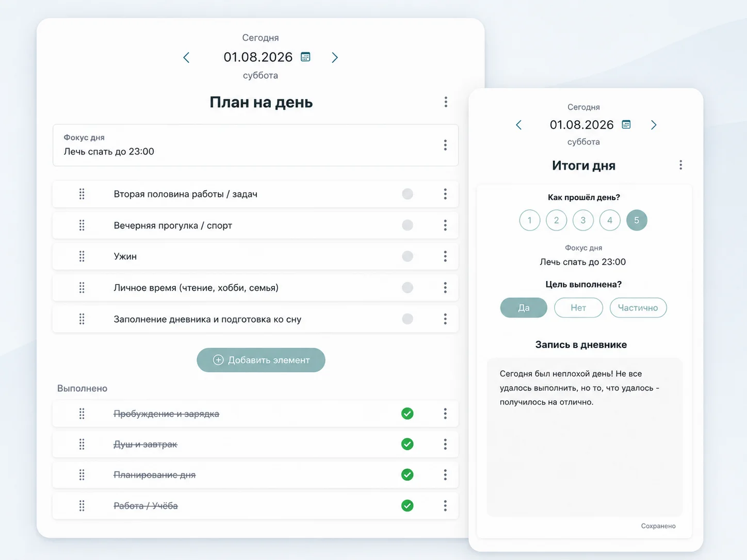Answer 'Частично' for goal completed
The image size is (747, 560).
(x=638, y=308)
